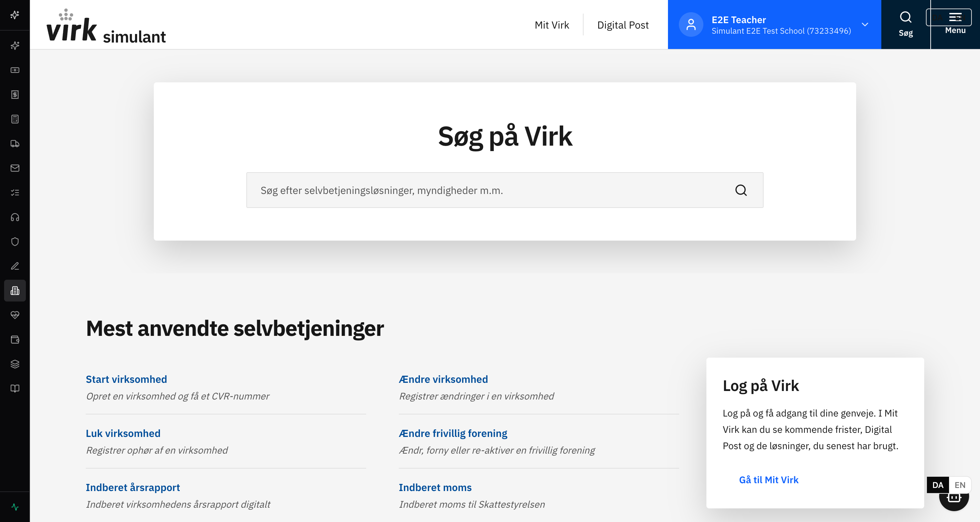Click the pencil edit icon in the sidebar

pyautogui.click(x=15, y=266)
